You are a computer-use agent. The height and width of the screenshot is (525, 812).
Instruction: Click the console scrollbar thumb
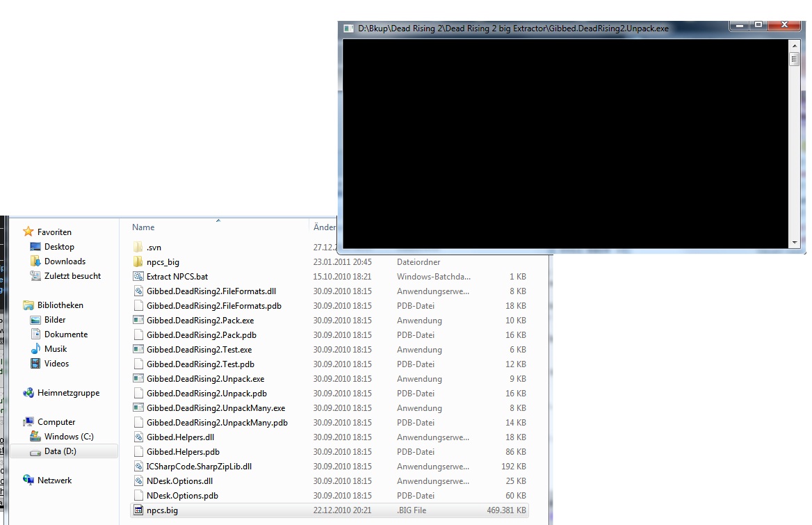tap(795, 59)
